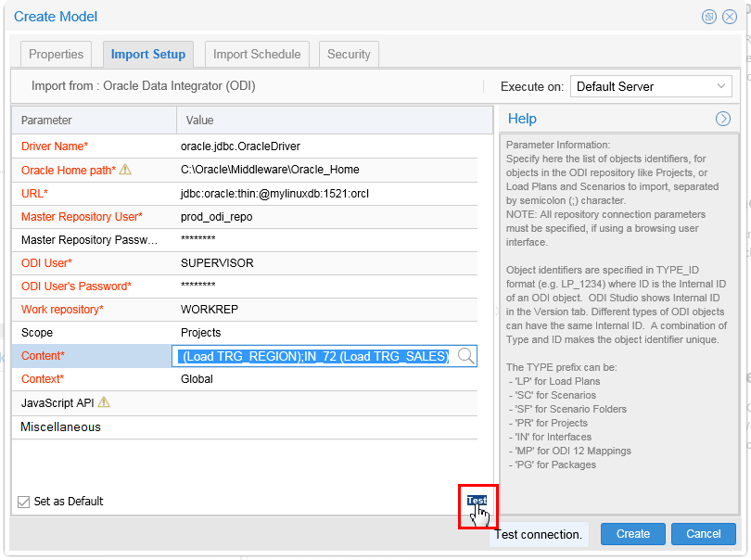Click the Help panel title
The height and width of the screenshot is (560, 751).
coord(522,119)
